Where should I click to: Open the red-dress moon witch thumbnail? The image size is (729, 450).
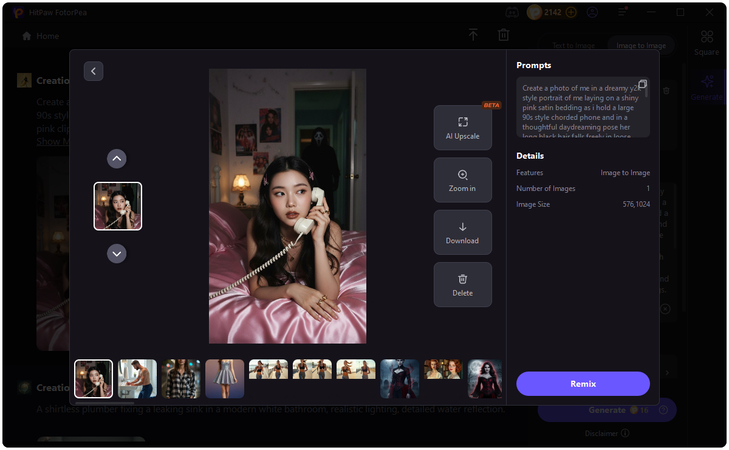pos(485,379)
